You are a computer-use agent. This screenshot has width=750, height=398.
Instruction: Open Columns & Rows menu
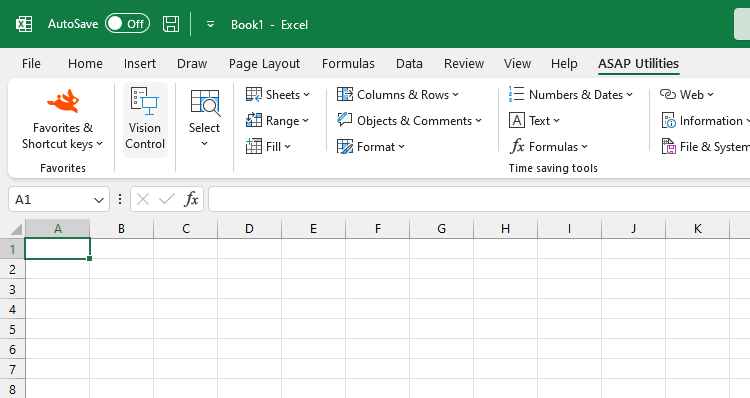click(397, 95)
